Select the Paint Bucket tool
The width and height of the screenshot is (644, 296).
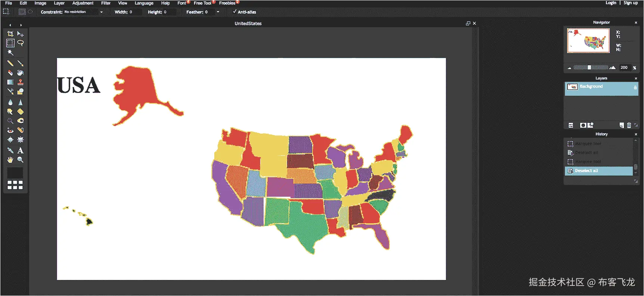point(21,73)
